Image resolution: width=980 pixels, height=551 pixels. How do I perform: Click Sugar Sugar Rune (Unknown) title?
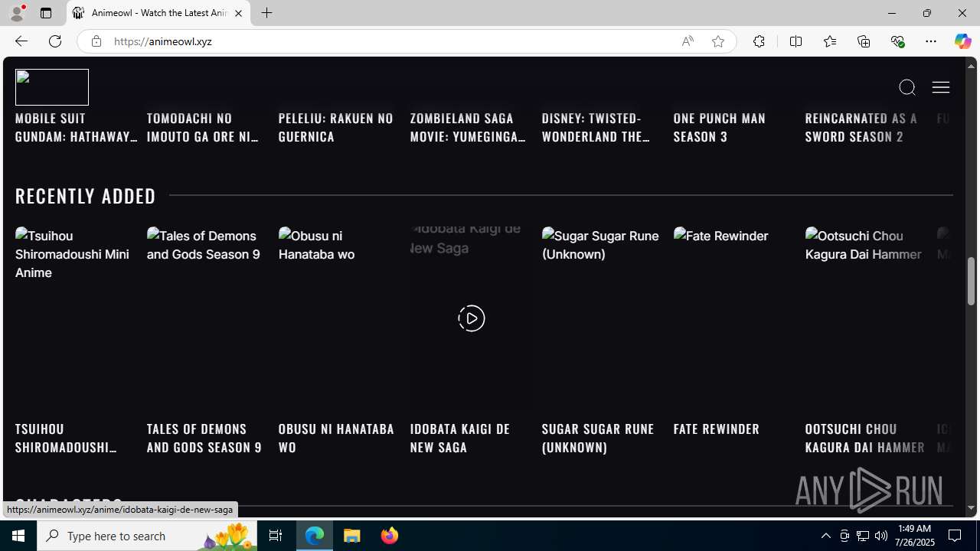tap(598, 438)
